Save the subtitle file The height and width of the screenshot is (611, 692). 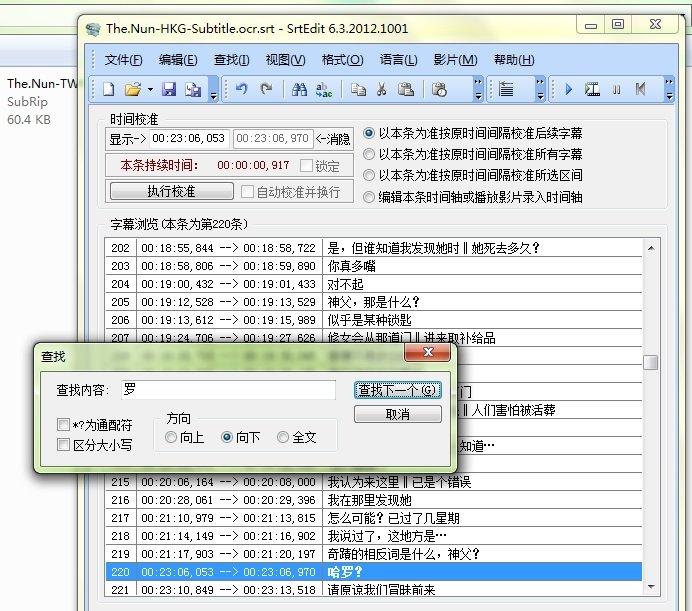(169, 90)
